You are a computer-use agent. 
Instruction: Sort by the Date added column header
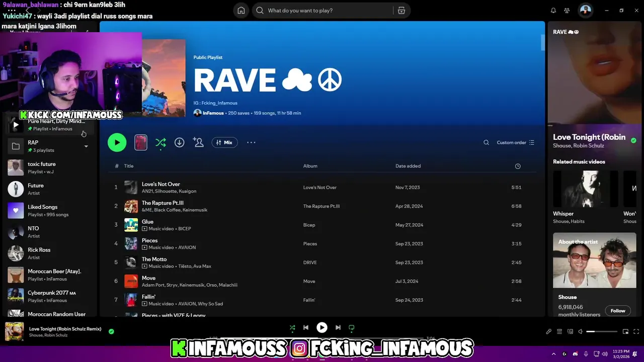(408, 166)
